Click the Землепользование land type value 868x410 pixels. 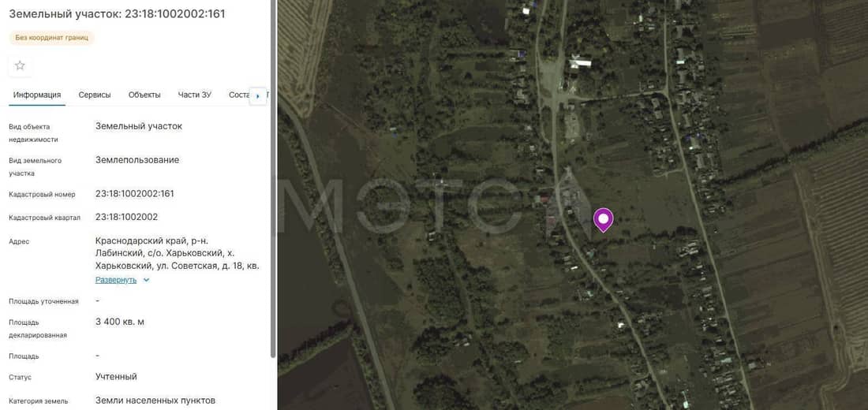[137, 160]
